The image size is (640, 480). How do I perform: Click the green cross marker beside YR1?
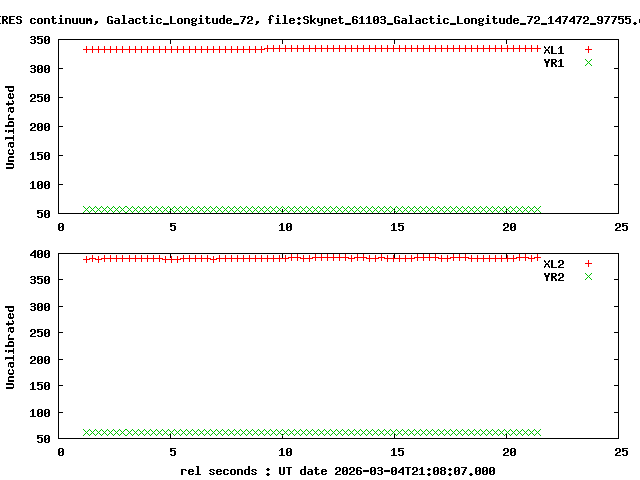click(588, 62)
